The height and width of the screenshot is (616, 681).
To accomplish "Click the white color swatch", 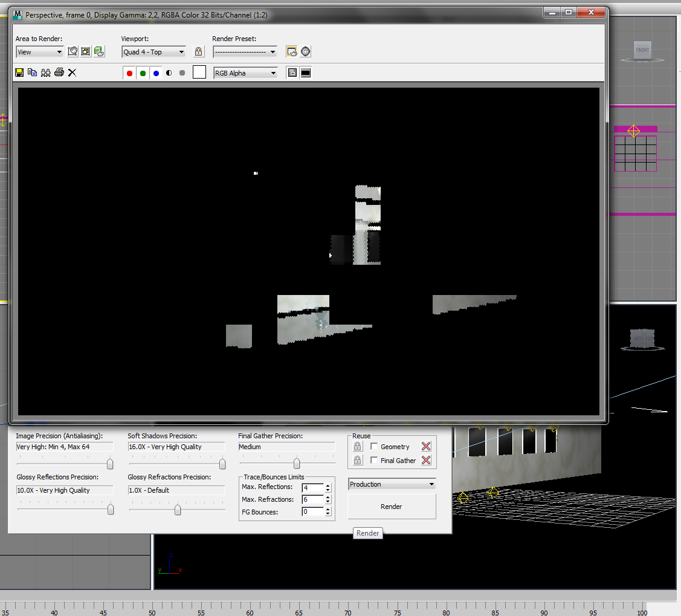I will [199, 73].
